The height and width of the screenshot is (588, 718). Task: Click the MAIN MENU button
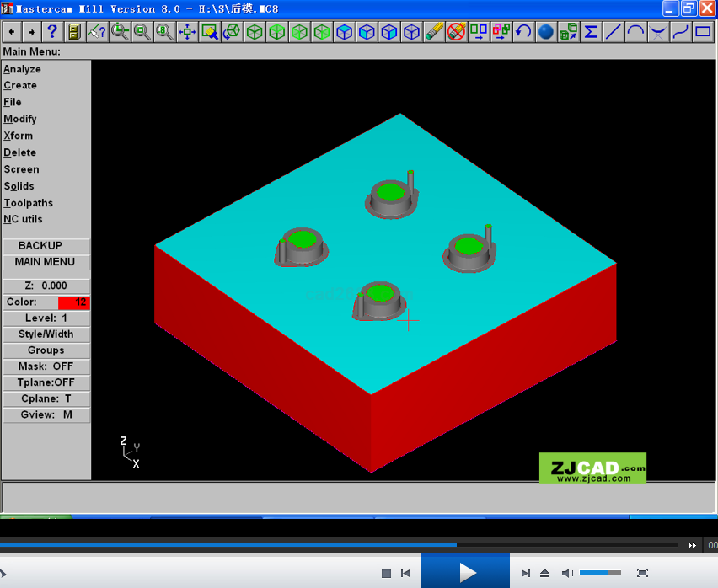[46, 262]
